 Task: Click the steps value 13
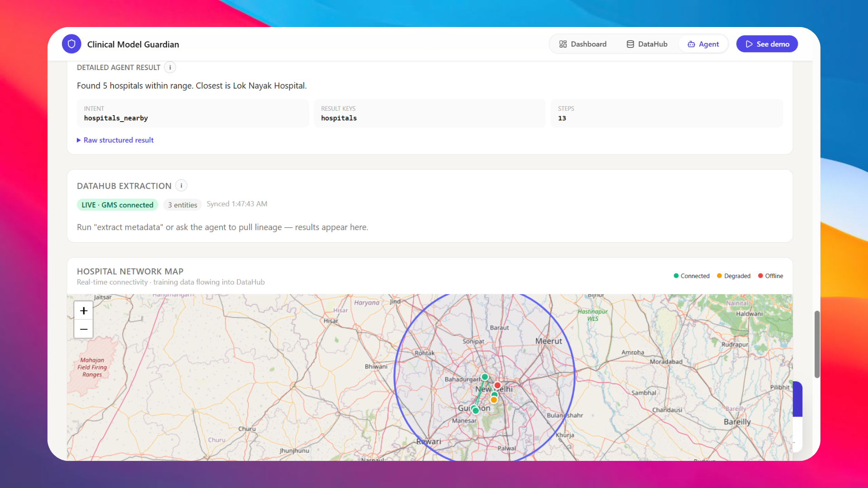tap(562, 118)
